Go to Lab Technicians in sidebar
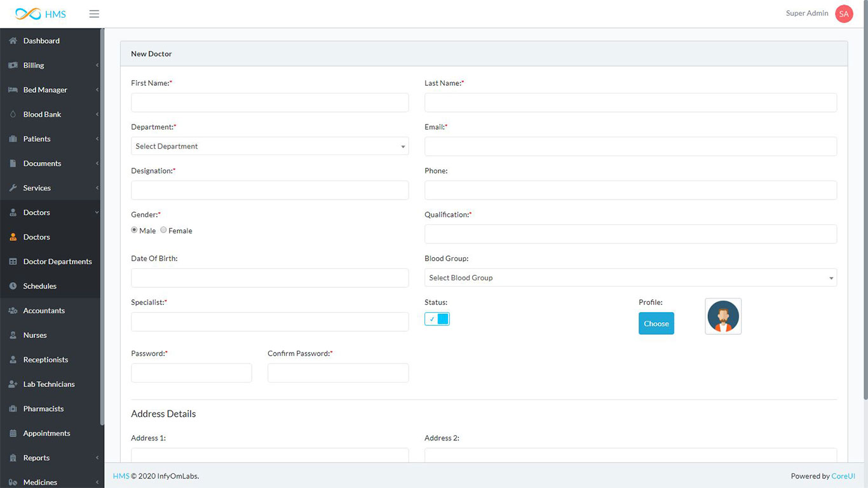This screenshot has height=488, width=868. (x=49, y=384)
